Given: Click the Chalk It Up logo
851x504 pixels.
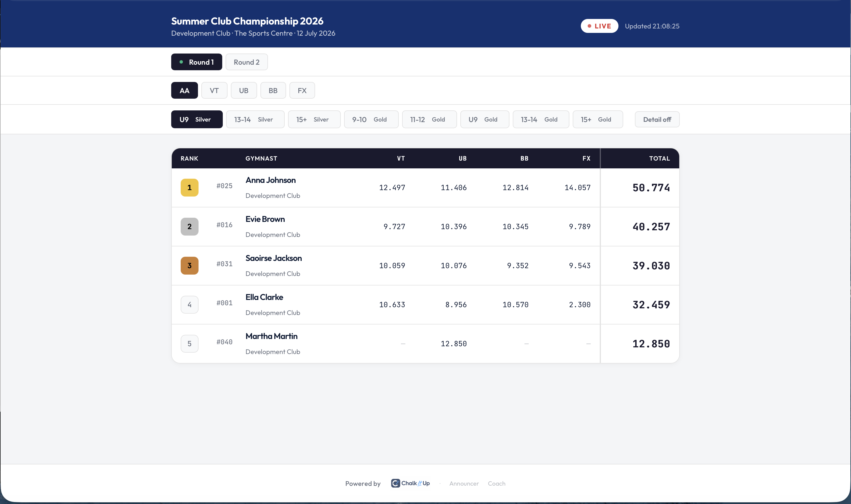Looking at the screenshot, I should click(410, 483).
